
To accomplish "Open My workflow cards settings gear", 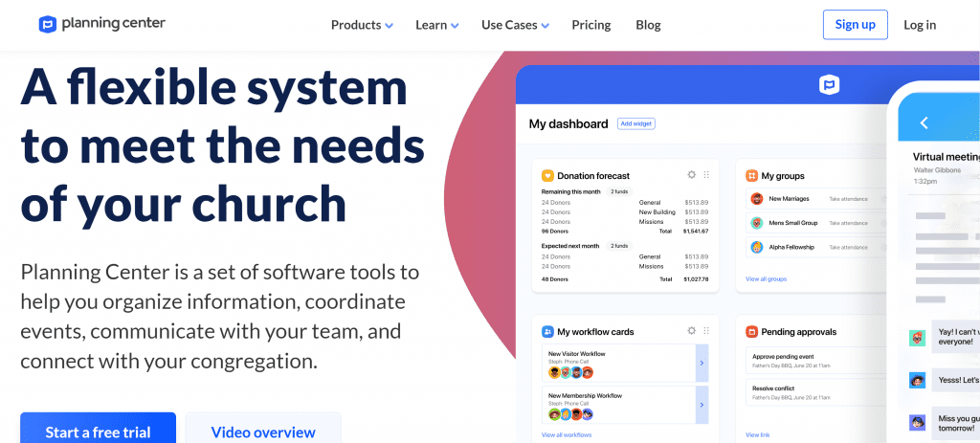I will 691,331.
